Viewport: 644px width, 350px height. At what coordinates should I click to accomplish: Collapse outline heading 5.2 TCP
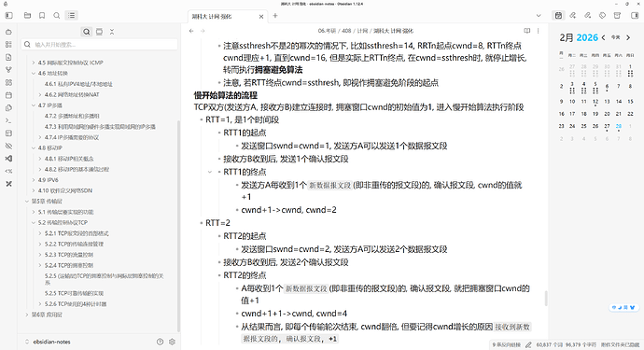34,223
